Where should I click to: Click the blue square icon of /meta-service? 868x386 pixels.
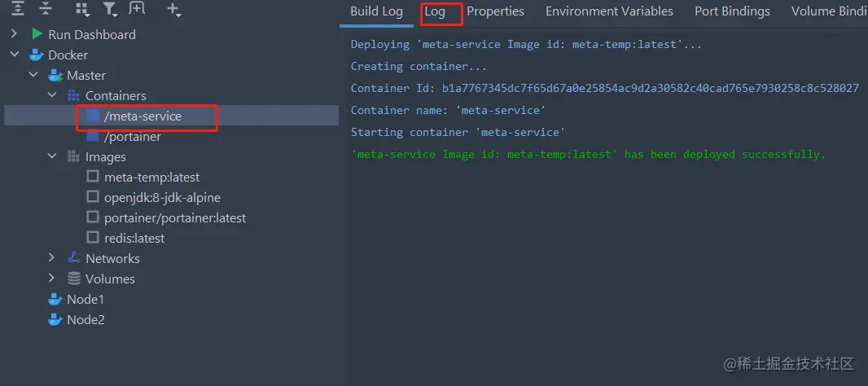[x=93, y=116]
